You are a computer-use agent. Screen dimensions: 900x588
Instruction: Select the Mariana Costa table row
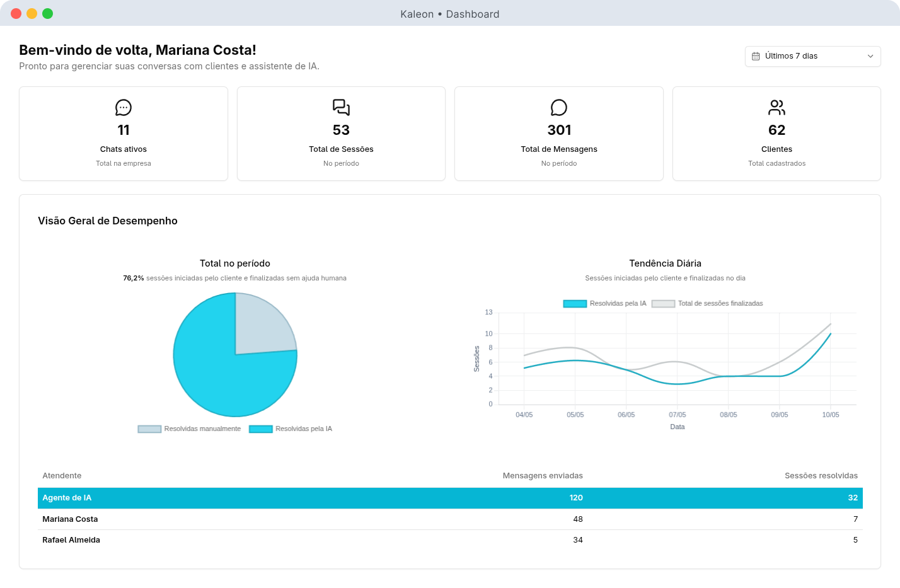450,519
